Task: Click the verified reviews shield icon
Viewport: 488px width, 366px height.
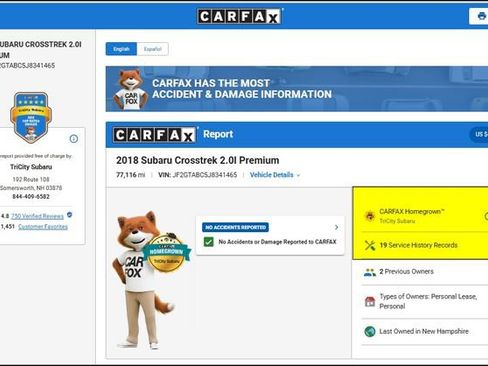Action: [x=69, y=215]
